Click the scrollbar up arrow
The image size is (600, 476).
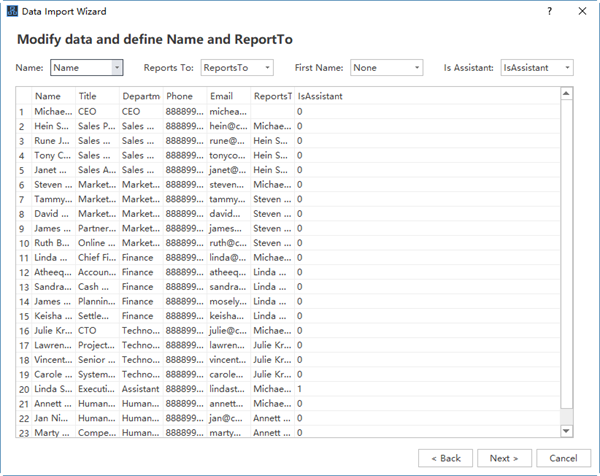(x=566, y=94)
